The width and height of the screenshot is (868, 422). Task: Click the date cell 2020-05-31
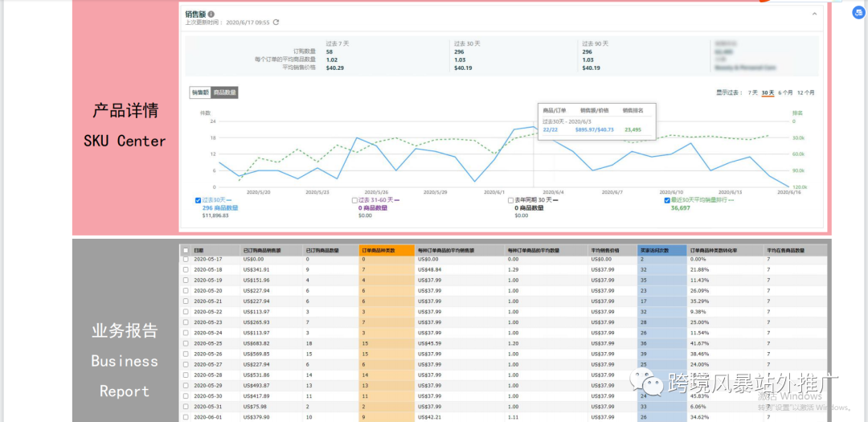(207, 407)
